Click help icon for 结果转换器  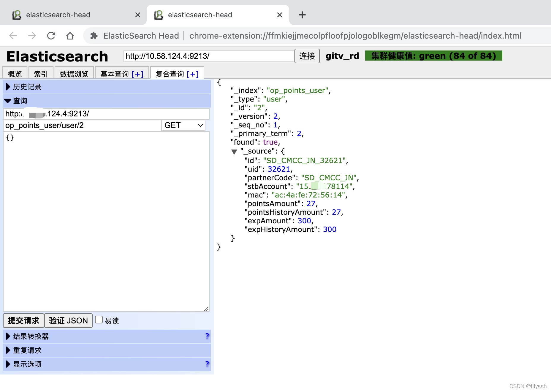[x=207, y=336]
